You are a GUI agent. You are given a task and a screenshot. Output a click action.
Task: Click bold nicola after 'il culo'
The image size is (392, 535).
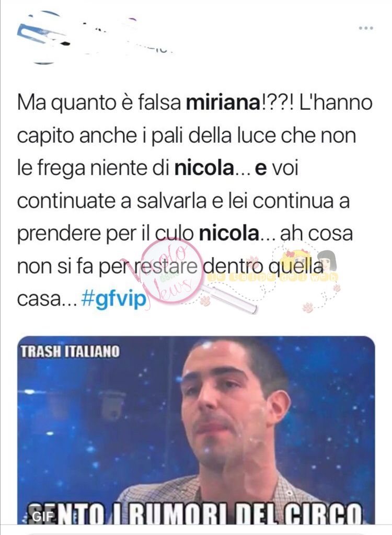pyautogui.click(x=229, y=234)
